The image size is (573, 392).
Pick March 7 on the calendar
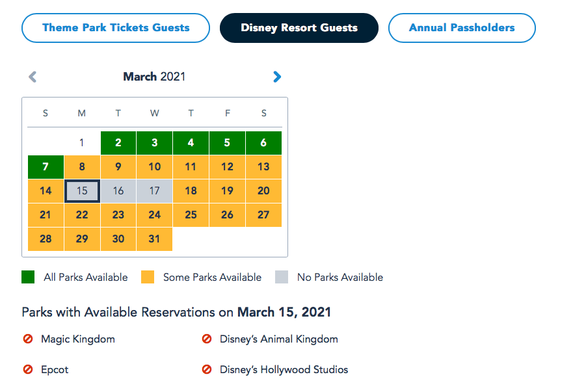tap(46, 167)
